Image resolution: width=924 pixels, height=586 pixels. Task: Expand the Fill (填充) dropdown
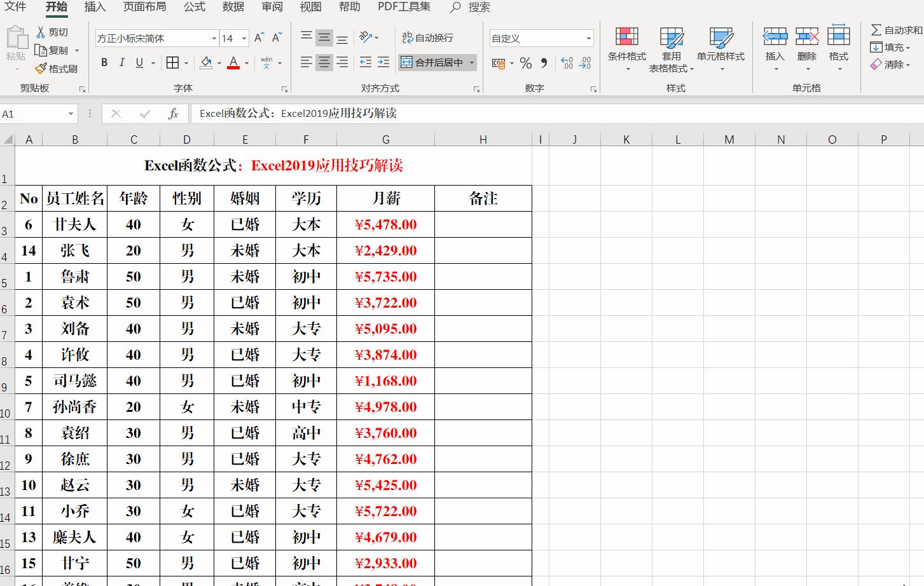tap(908, 48)
